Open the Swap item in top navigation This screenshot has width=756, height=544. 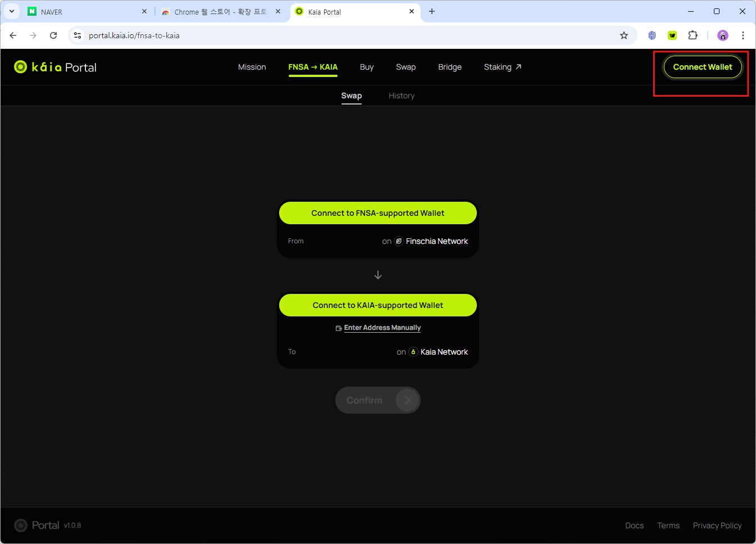click(406, 67)
